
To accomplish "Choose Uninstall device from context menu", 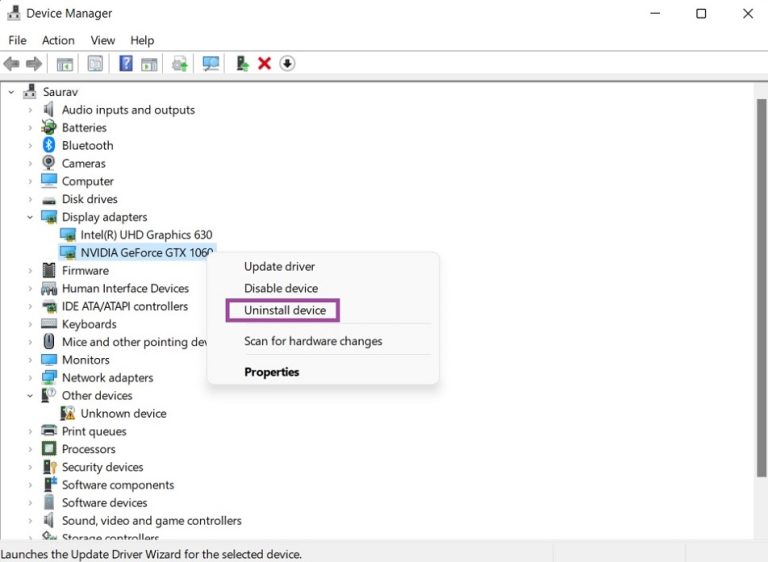I will tap(285, 310).
